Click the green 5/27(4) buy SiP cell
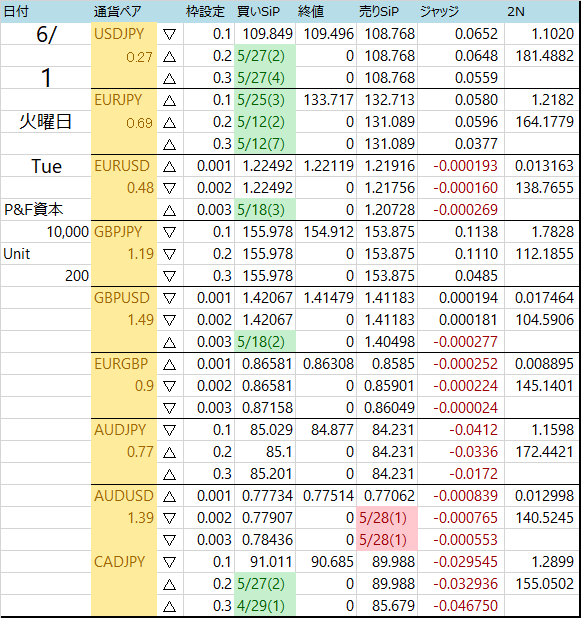This screenshot has height=618, width=581. (x=265, y=78)
